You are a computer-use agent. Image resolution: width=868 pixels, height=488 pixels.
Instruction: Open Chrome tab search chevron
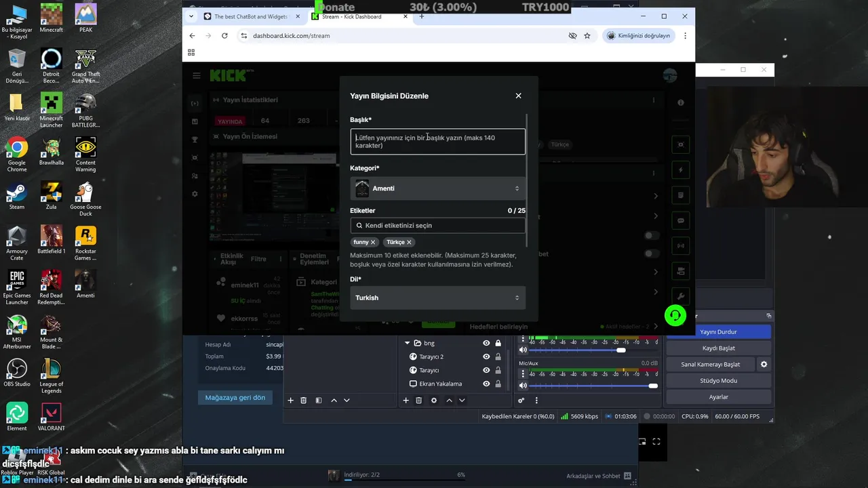(192, 16)
